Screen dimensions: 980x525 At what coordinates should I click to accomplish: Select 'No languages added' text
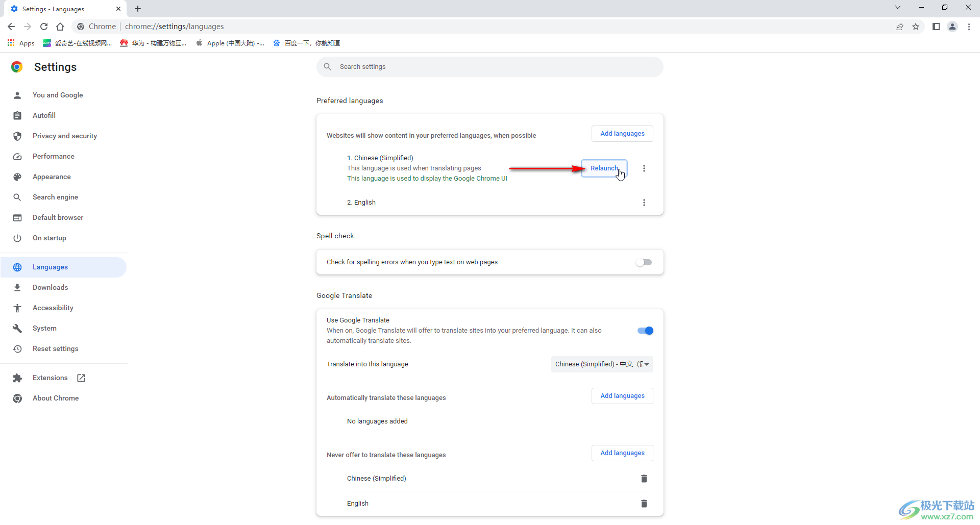(x=377, y=421)
